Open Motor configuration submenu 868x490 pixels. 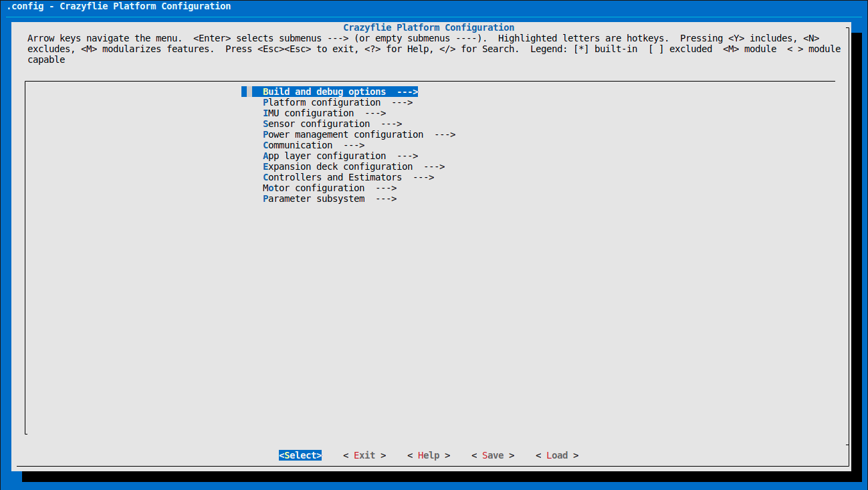click(x=330, y=188)
